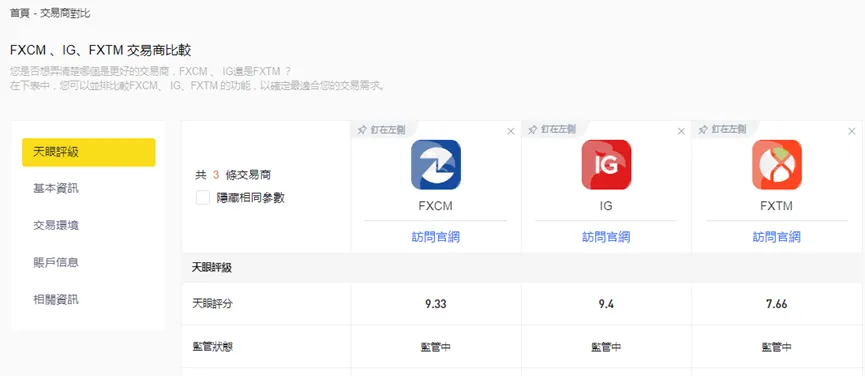The height and width of the screenshot is (376, 865).
Task: Visit the IG official website link
Action: pos(606,237)
